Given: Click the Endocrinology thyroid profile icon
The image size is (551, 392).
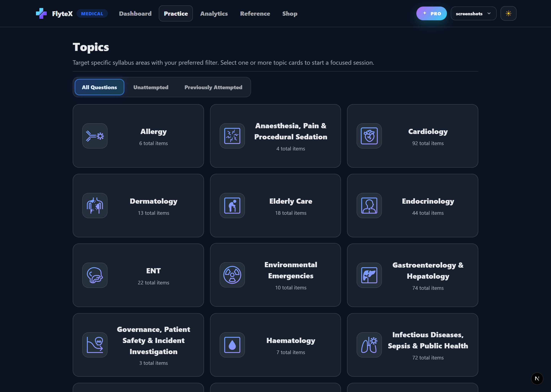Looking at the screenshot, I should 369,206.
